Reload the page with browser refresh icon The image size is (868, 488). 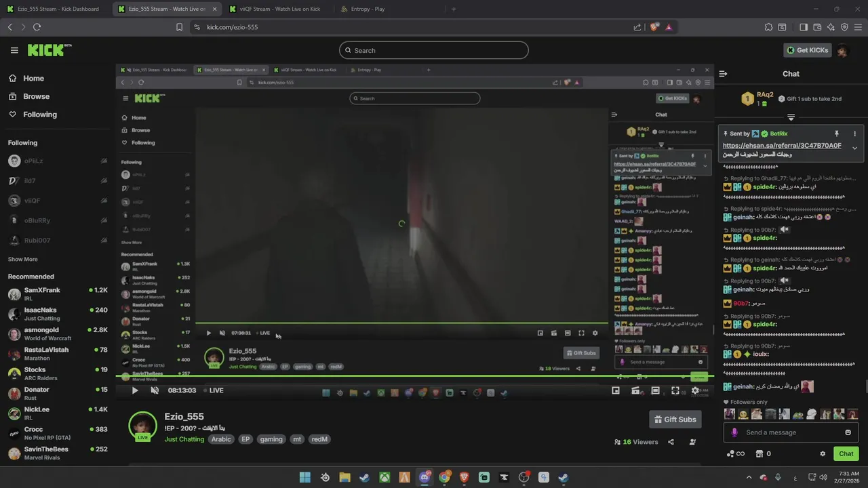[x=37, y=27]
